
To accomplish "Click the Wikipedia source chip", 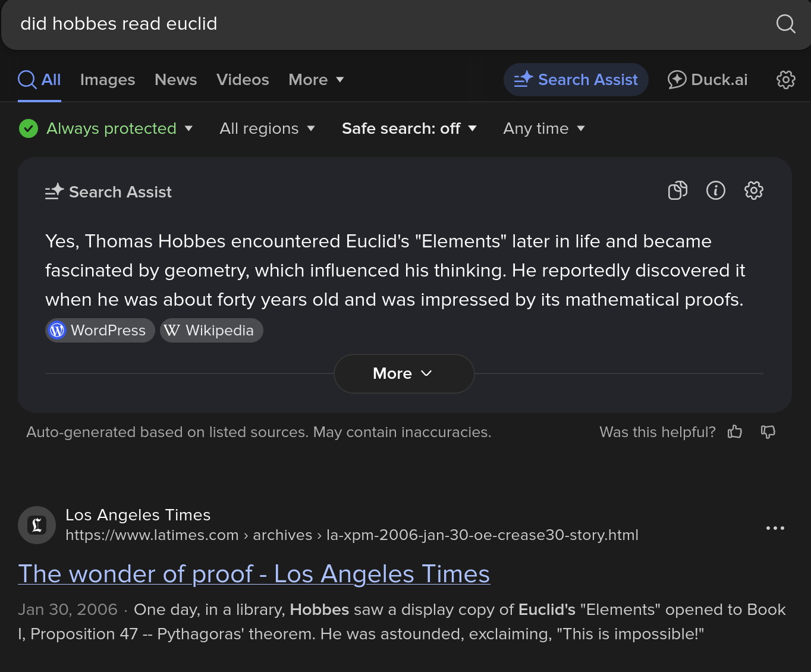I will pyautogui.click(x=211, y=330).
